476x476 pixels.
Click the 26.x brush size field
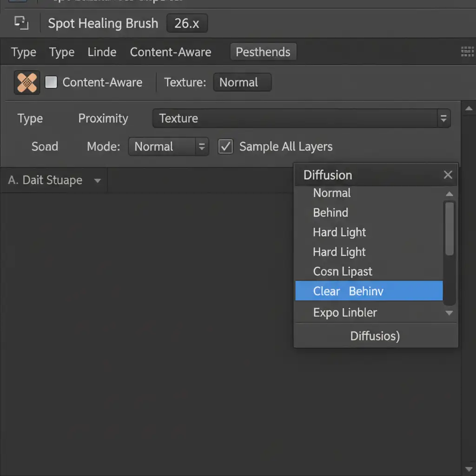[187, 23]
